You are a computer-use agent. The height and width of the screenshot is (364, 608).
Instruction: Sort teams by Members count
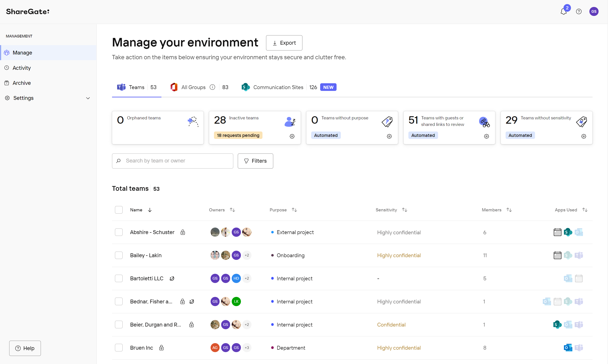(509, 210)
